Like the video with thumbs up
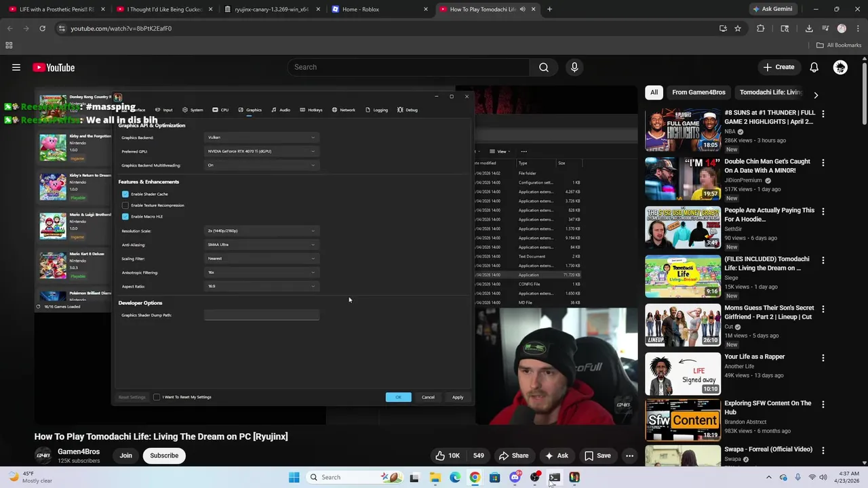 (447, 455)
